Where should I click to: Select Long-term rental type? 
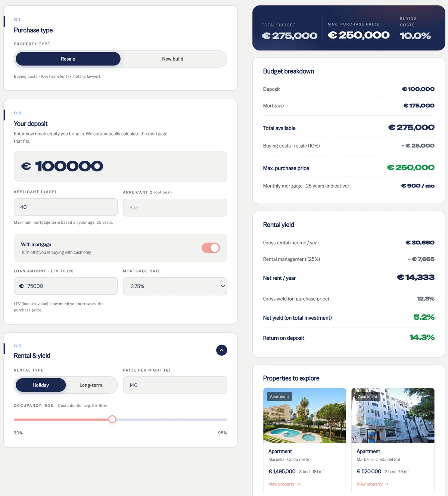91,385
